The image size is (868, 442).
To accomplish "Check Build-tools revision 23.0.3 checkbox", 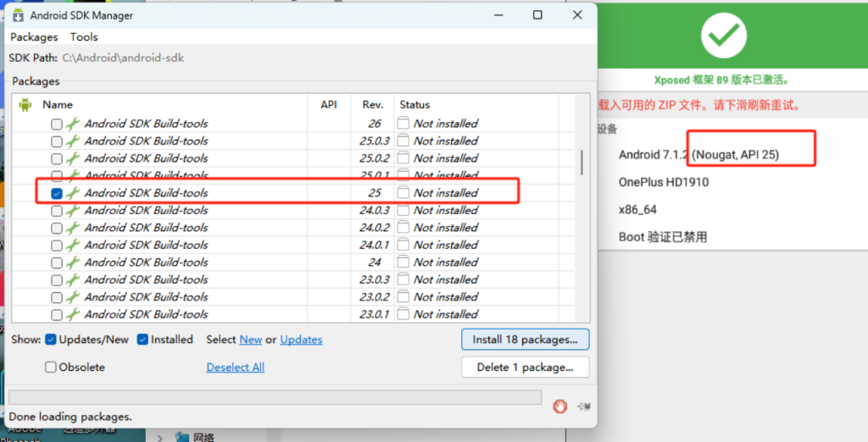I will coord(57,280).
